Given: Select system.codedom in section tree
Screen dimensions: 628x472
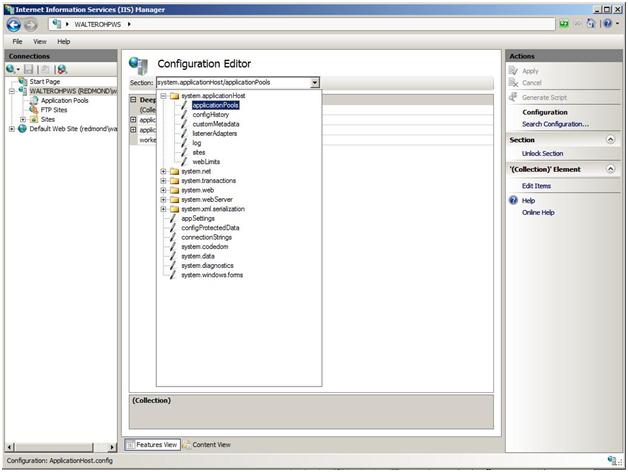Looking at the screenshot, I should 205,246.
